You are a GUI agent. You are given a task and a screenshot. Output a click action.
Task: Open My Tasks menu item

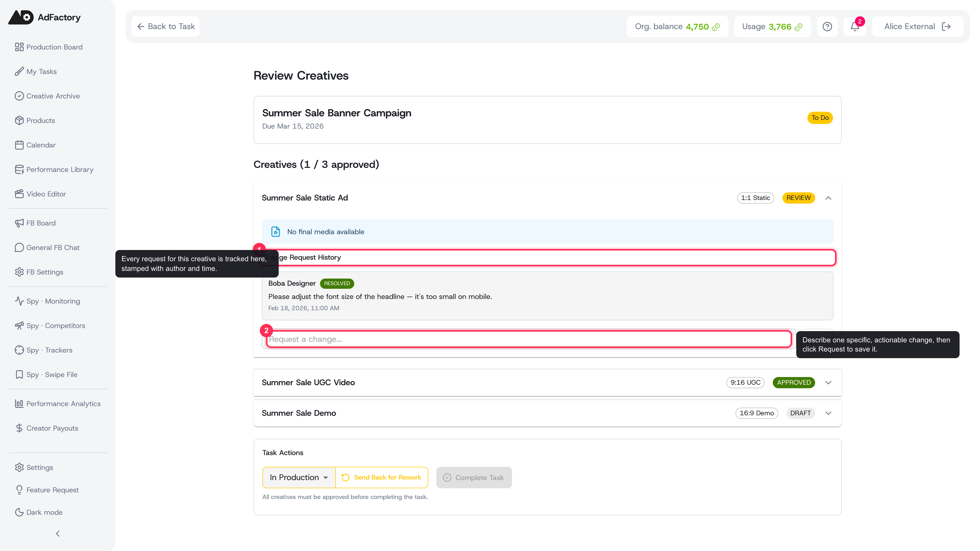(36, 71)
